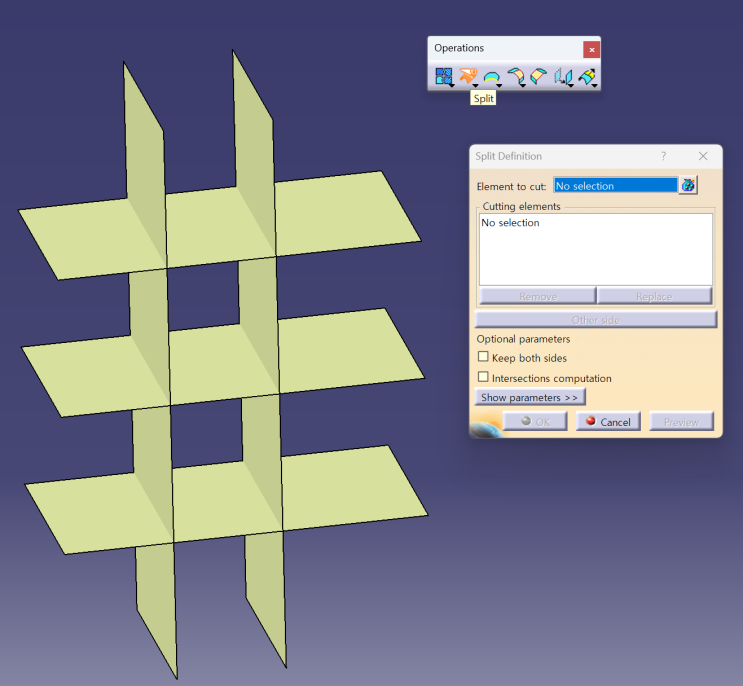Enable Intersections computation checkbox
This screenshot has height=686, width=743.
[x=483, y=377]
